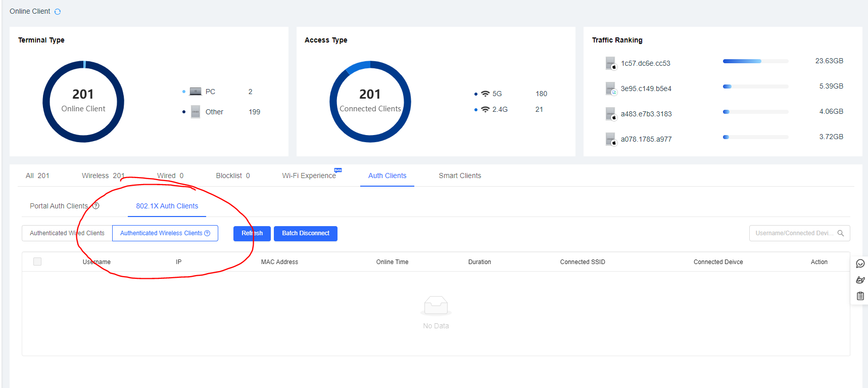
Task: Focus the Username/Connected Device search field
Action: click(x=793, y=233)
